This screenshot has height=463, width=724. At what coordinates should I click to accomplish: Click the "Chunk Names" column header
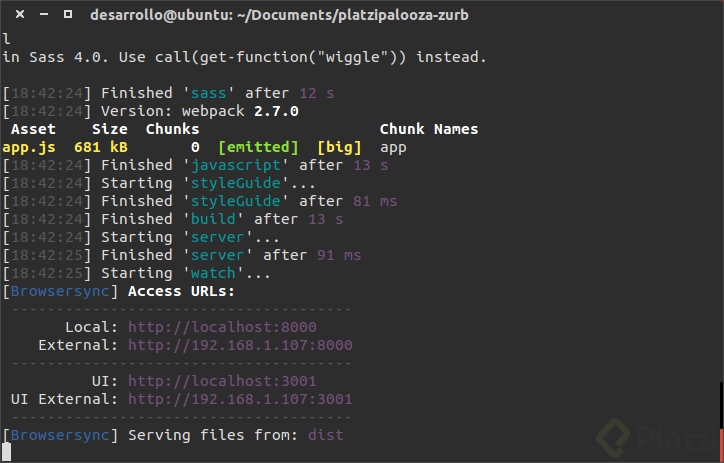(x=429, y=129)
